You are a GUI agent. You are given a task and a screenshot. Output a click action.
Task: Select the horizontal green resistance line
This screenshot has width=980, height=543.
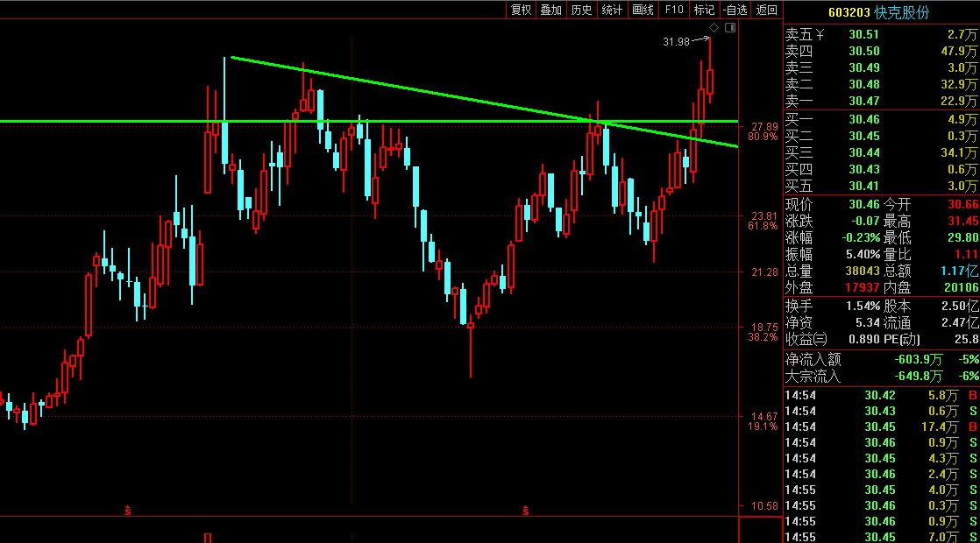[x=369, y=122]
